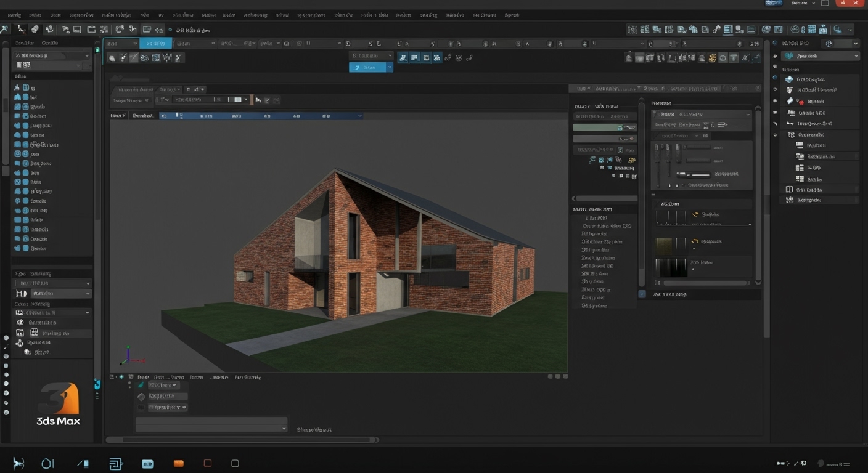Select the Select Object arrow tool
Viewport: 868px width, 473px height.
(x=65, y=29)
